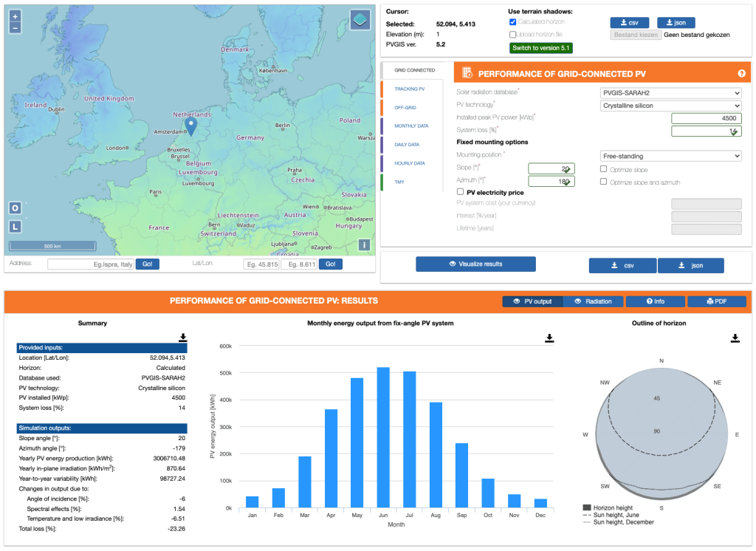The height and width of the screenshot is (551, 756).
Task: Enable the Optimize slope checkbox
Action: (x=603, y=169)
